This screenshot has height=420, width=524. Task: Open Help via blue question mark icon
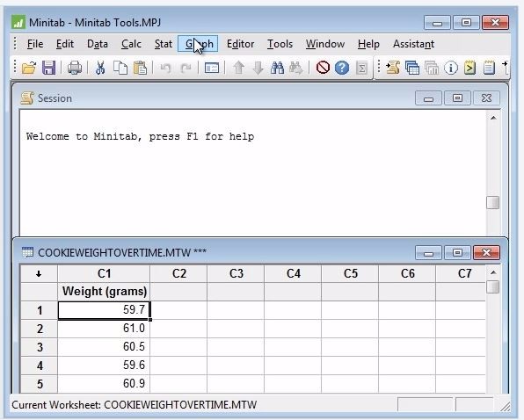342,68
